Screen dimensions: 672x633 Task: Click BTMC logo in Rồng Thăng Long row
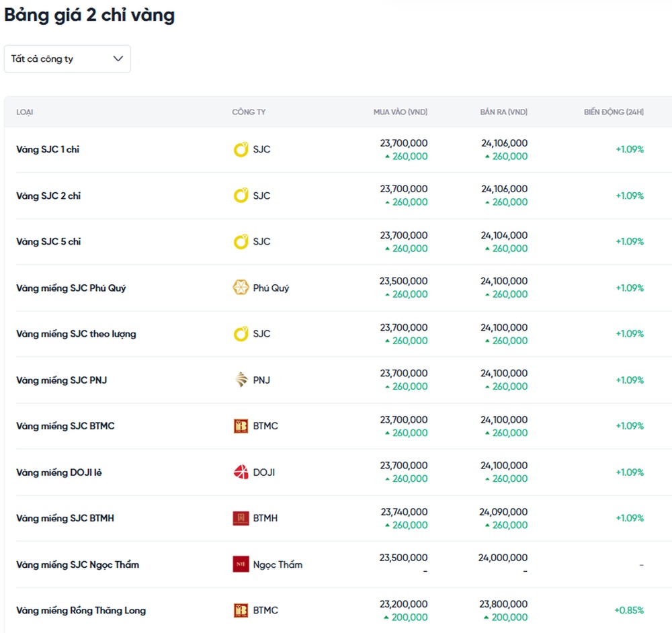point(241,610)
